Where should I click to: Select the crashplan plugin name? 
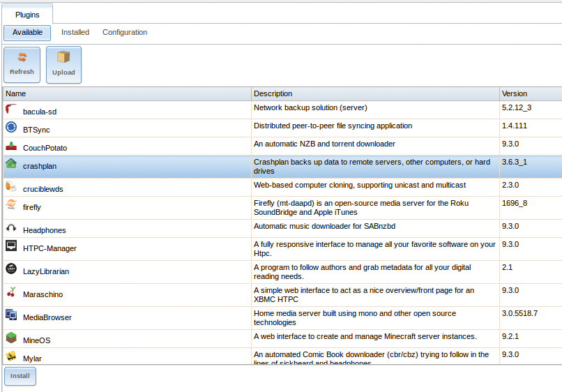click(40, 167)
